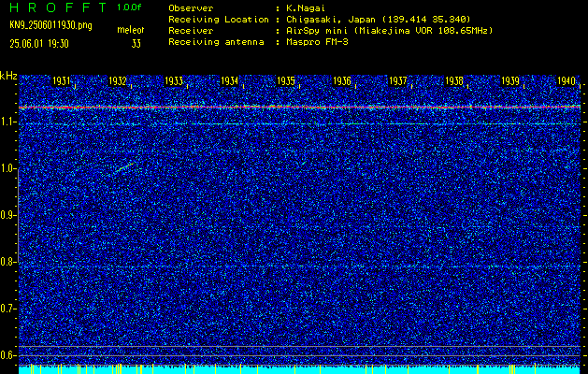This screenshot has height=374, width=588.
Task: Click the meteor count 33
Action: pos(136,44)
